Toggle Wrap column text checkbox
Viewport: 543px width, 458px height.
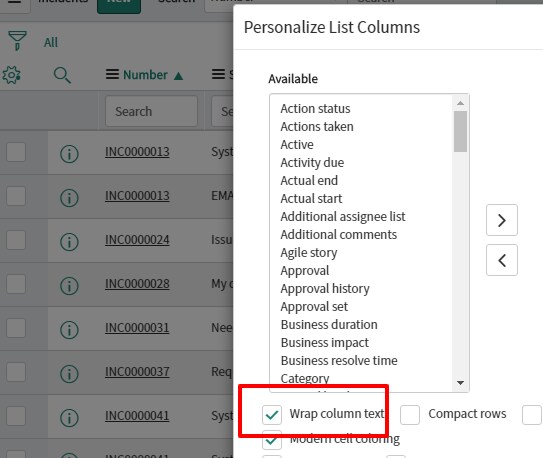click(272, 415)
